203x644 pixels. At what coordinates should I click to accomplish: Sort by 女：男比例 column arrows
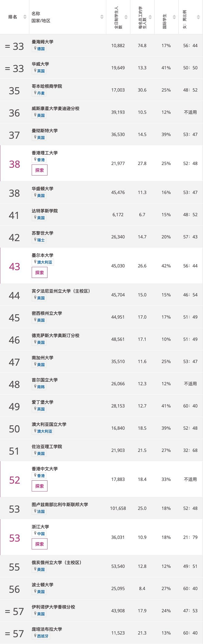198,17
